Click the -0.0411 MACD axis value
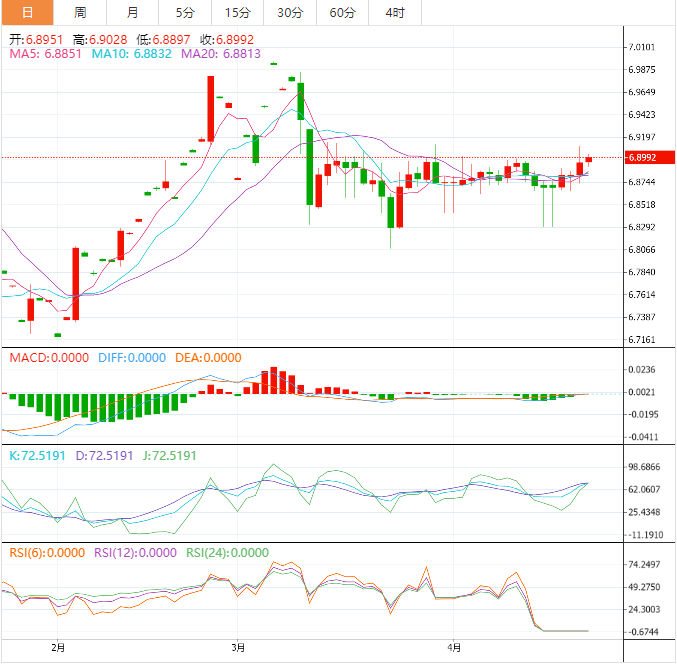Image resolution: width=677 pixels, height=667 pixels. coord(643,437)
